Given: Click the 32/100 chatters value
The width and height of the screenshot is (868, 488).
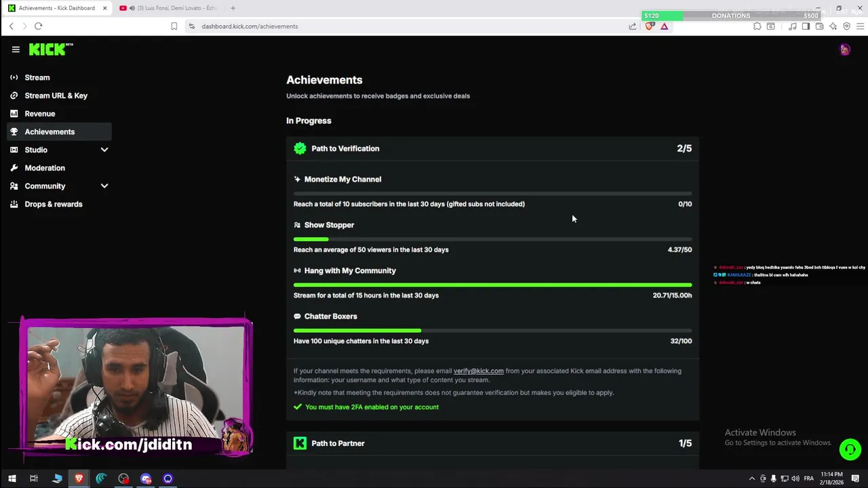Looking at the screenshot, I should click(x=681, y=341).
